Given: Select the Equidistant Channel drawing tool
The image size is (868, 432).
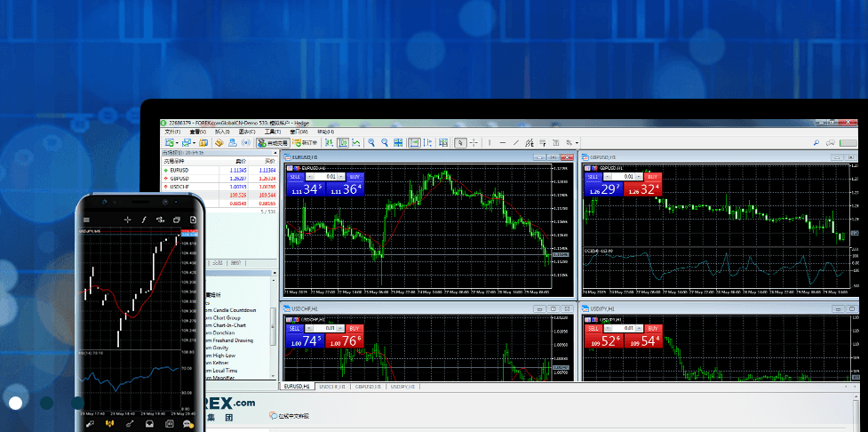Looking at the screenshot, I should 530,143.
